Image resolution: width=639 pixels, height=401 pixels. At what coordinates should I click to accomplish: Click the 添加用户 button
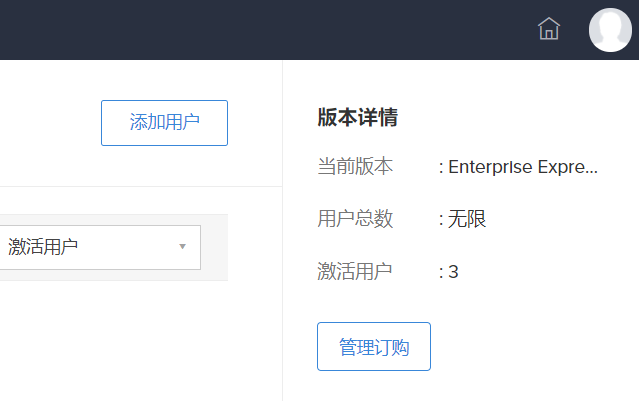(x=164, y=123)
